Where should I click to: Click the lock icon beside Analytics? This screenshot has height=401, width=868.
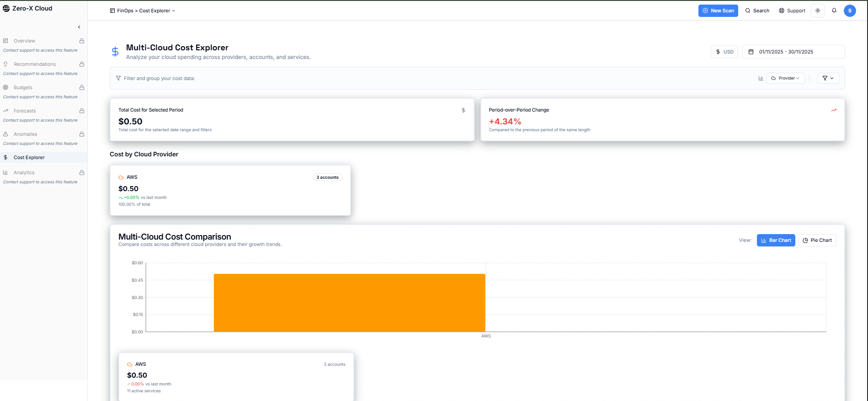(82, 172)
